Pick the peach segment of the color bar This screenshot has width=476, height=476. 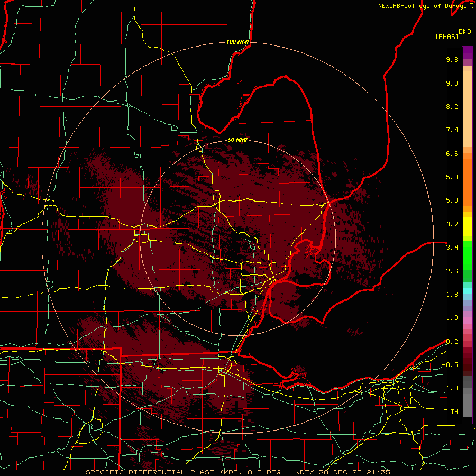tap(467, 108)
